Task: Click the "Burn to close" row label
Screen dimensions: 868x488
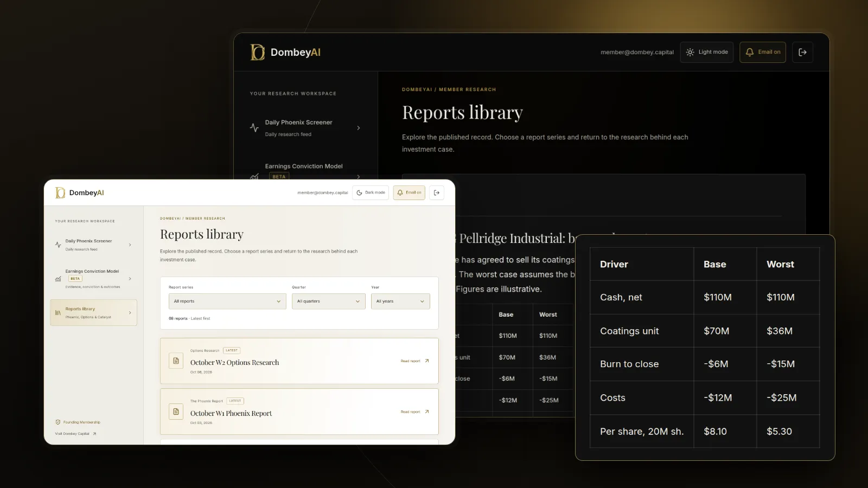Action: [629, 364]
